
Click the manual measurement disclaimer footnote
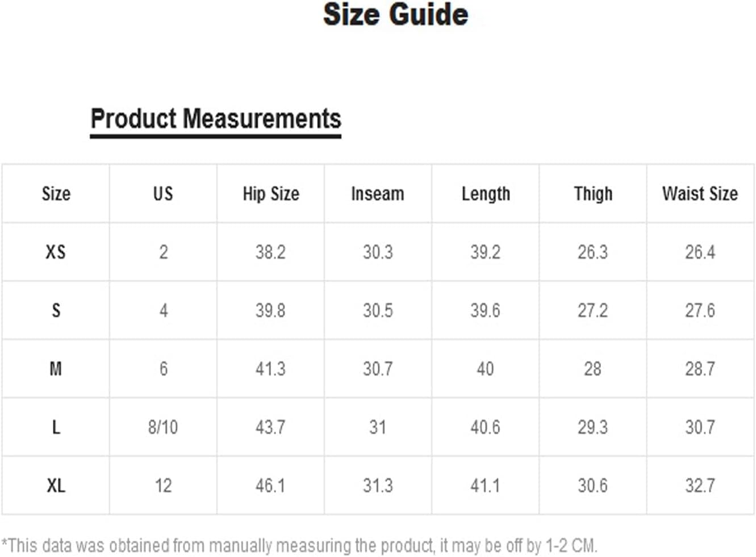299,546
